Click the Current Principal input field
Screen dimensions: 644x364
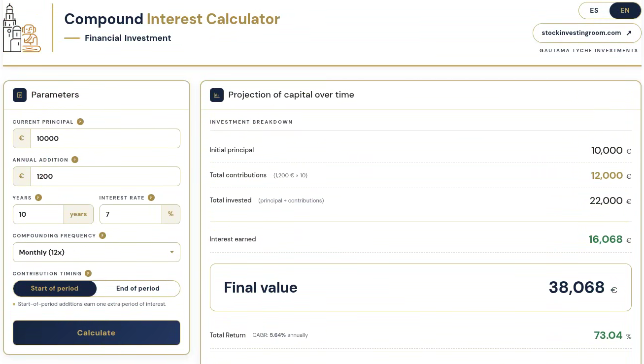tap(105, 138)
